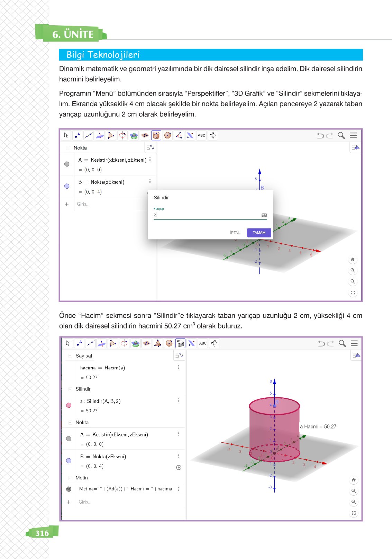Select the Reflect about Plane tool in upper toolbar
The image size is (392, 559).
(x=190, y=135)
